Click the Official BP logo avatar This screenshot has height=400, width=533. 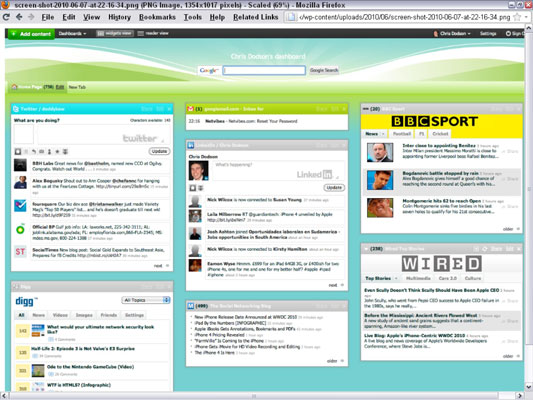click(20, 230)
